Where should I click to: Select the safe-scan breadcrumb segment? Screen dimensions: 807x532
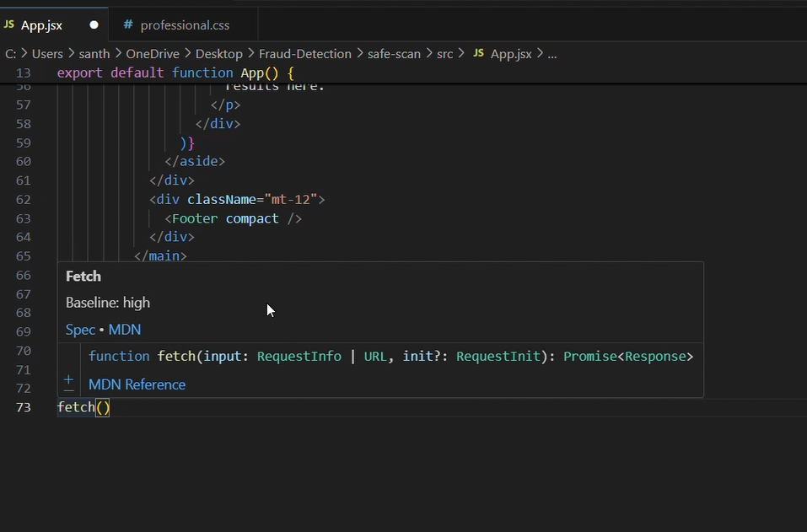click(394, 54)
